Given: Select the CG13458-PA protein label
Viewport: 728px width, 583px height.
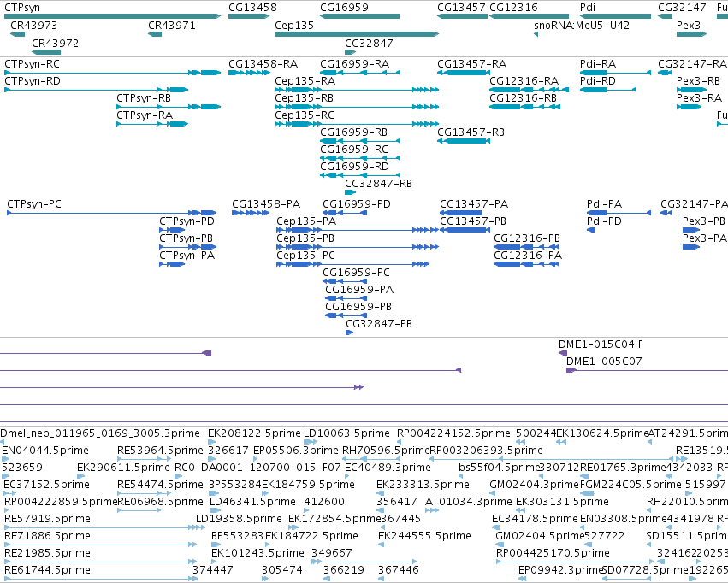Looking at the screenshot, I should pyautogui.click(x=266, y=204).
